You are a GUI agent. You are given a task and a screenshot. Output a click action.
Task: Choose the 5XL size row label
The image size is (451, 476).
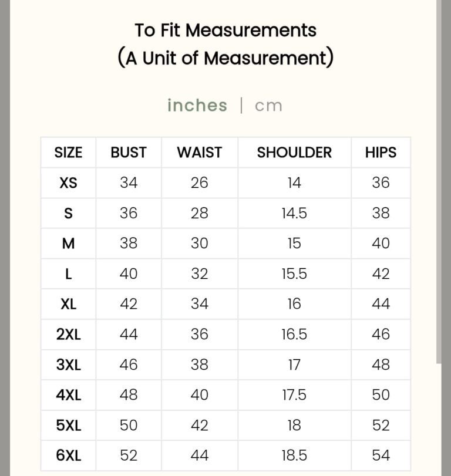[68, 426]
